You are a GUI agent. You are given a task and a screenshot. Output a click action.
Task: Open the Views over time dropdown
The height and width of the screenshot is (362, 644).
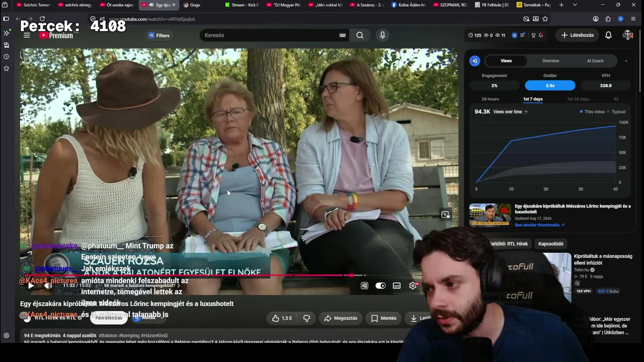click(510, 112)
